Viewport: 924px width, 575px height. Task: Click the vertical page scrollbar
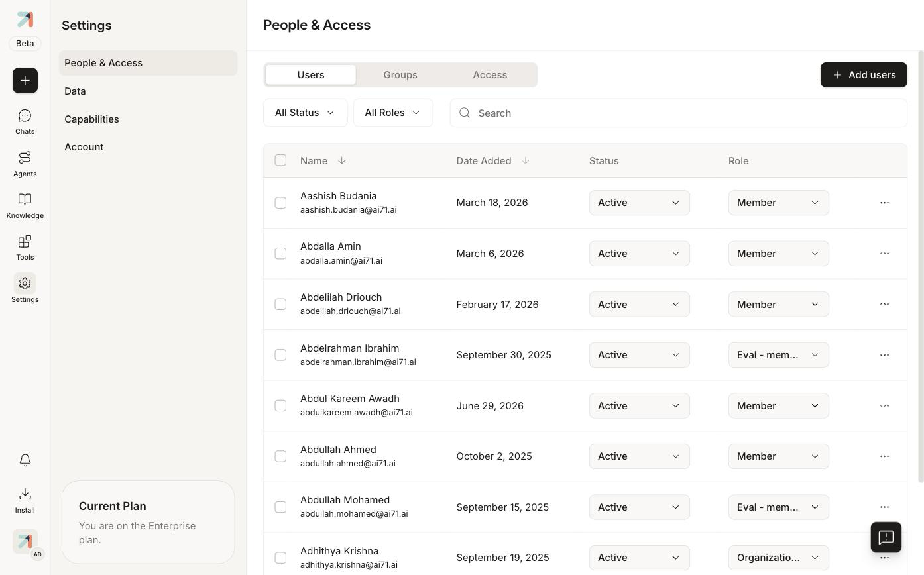921,266
